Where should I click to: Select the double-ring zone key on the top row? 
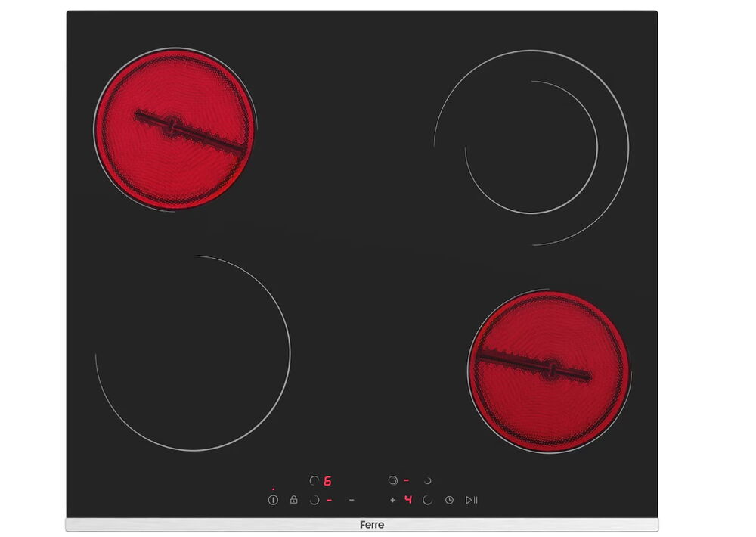393,480
